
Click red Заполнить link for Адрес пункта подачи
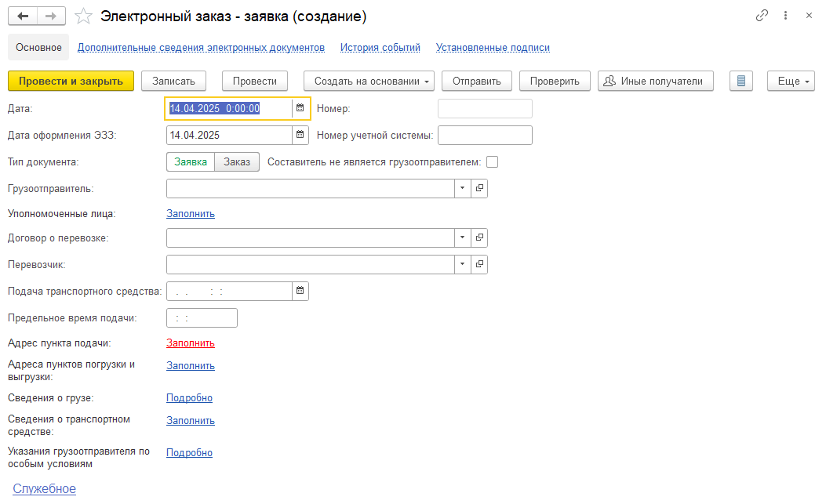point(190,343)
